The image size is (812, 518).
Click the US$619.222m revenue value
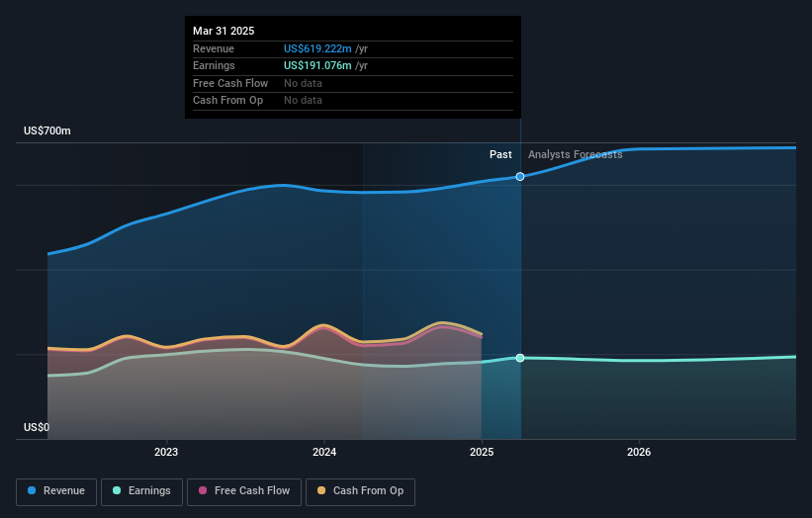tap(317, 48)
